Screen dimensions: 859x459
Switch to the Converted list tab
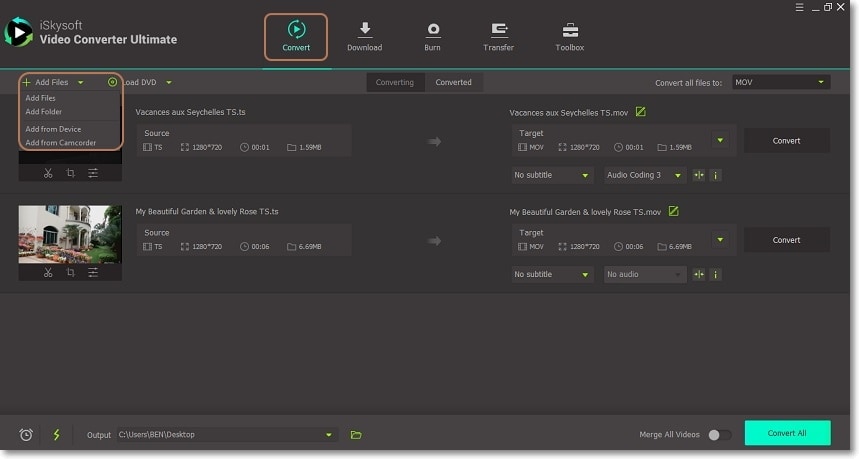[454, 82]
